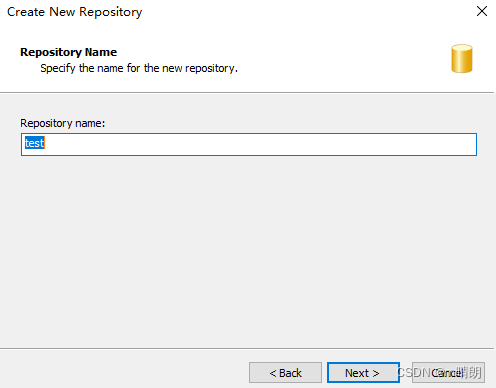
Task: Click the 'Repository name:' field label
Action: 63,123
